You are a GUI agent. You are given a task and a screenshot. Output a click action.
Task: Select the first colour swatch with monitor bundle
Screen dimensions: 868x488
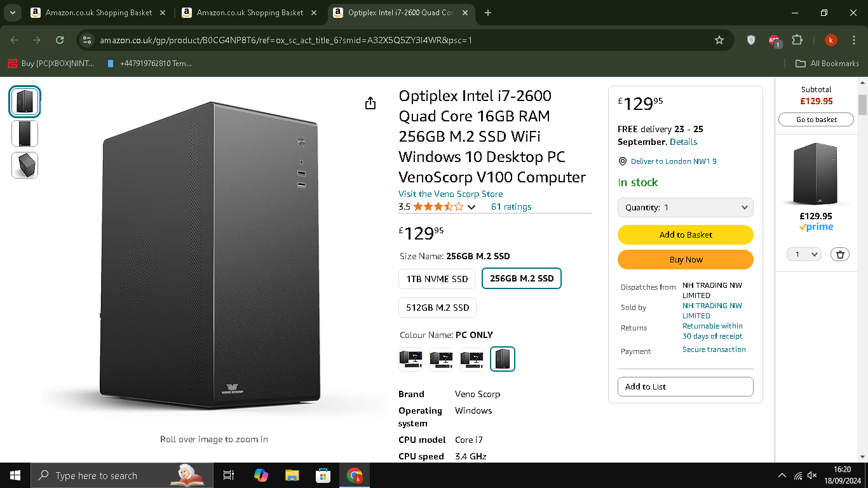click(x=410, y=359)
